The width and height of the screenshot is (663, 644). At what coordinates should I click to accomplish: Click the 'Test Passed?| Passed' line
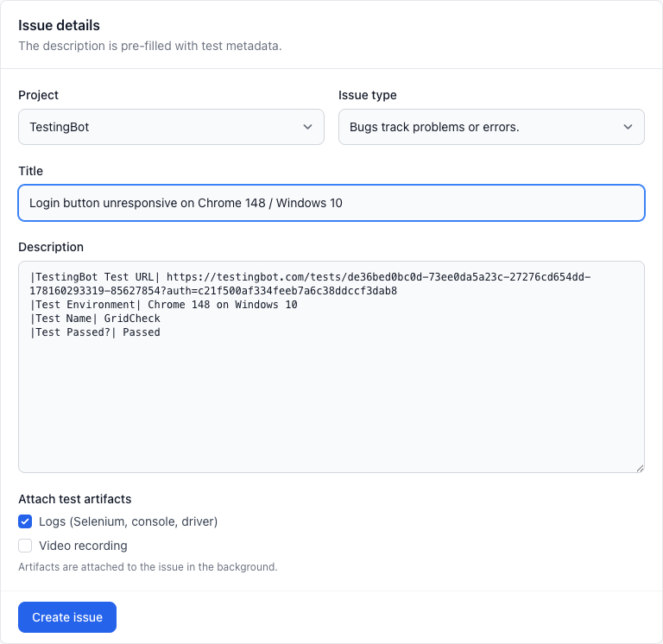pyautogui.click(x=95, y=332)
